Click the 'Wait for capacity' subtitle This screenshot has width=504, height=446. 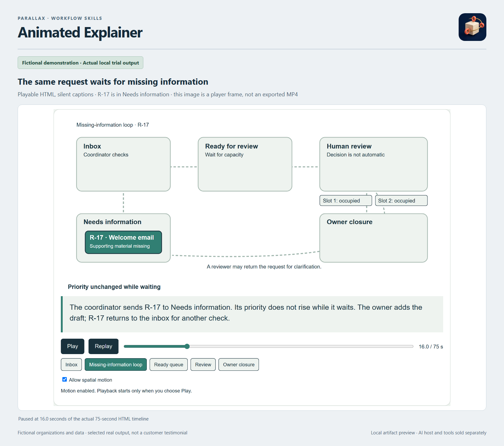[224, 155]
